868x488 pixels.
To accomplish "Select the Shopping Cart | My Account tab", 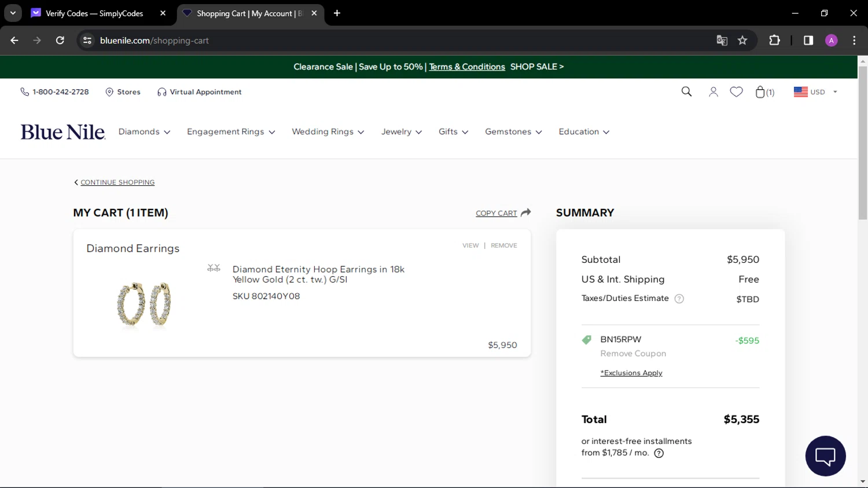I will click(249, 13).
